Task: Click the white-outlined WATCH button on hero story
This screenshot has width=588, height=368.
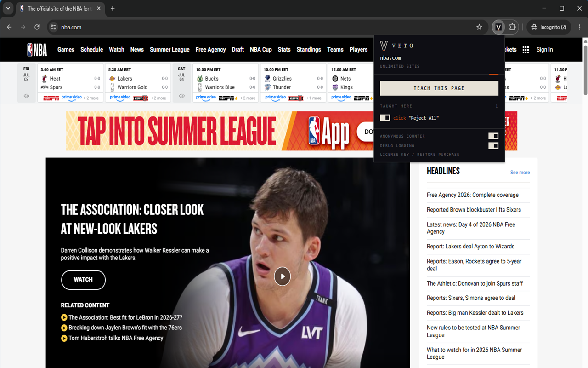Action: pos(83,280)
